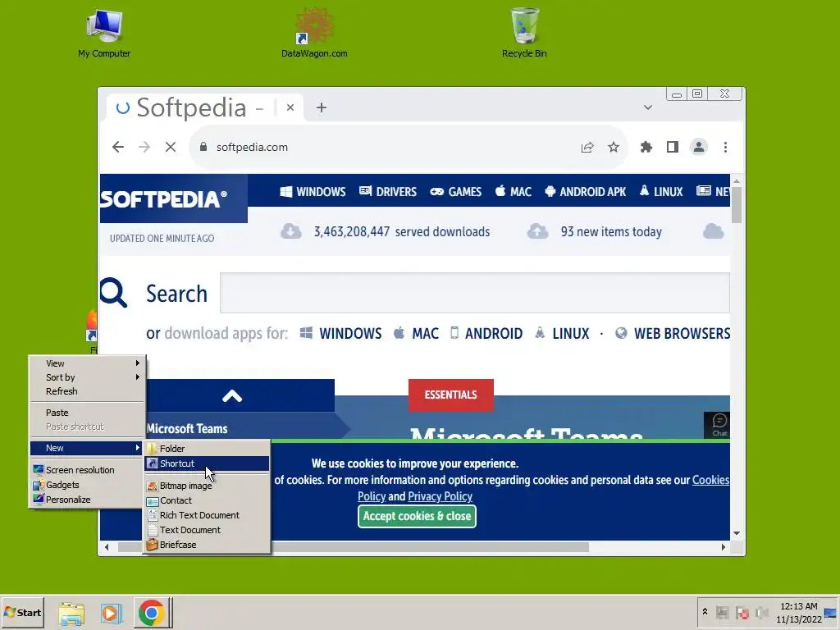Image resolution: width=840 pixels, height=630 pixels.
Task: Click the up chevron on slider panel
Action: 232,396
